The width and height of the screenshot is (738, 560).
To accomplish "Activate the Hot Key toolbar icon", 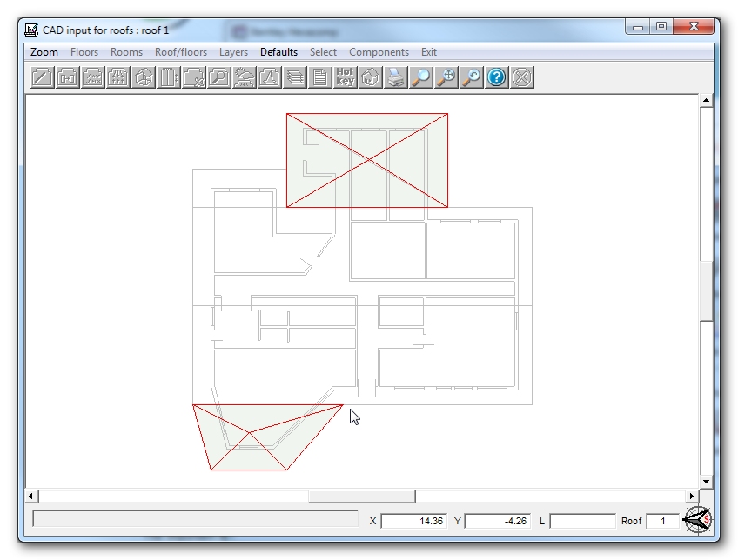I will click(345, 77).
